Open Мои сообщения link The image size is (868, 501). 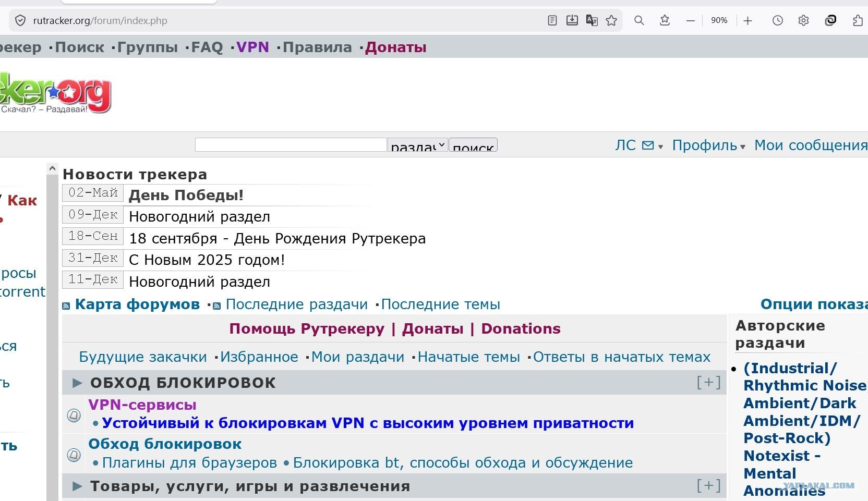click(811, 145)
